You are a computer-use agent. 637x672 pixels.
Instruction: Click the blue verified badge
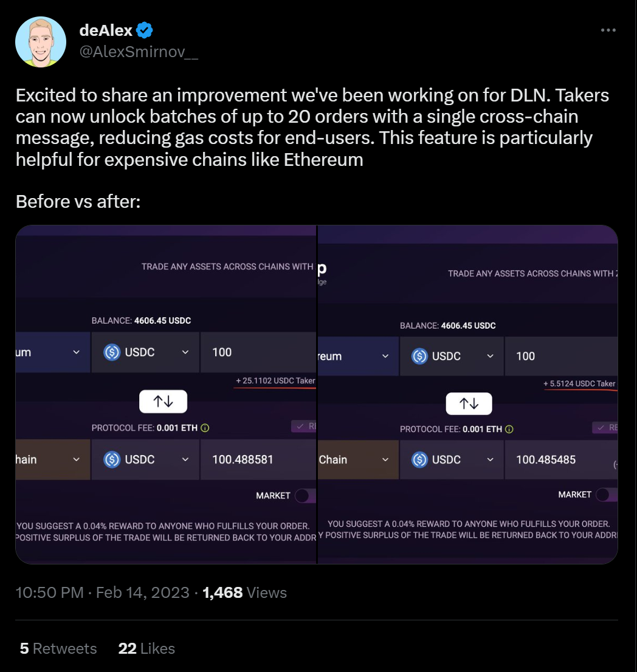144,30
